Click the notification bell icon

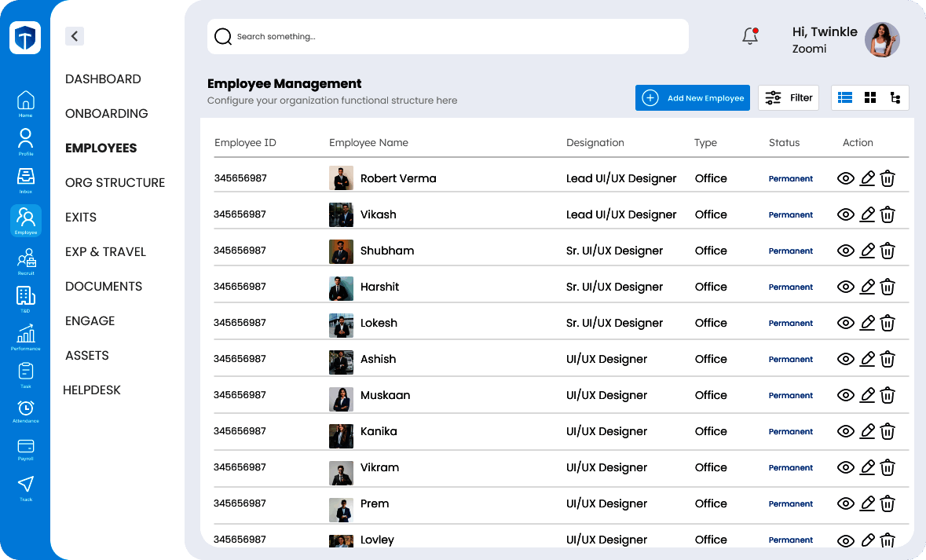(x=750, y=36)
